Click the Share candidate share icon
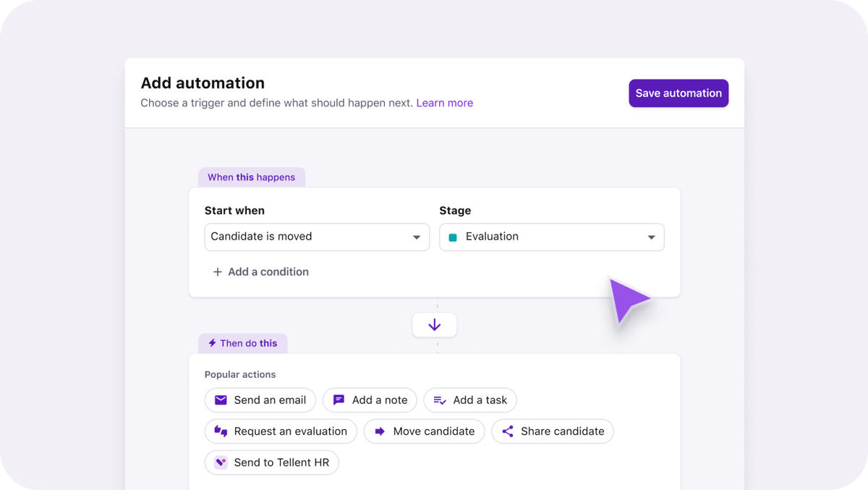 pyautogui.click(x=509, y=431)
